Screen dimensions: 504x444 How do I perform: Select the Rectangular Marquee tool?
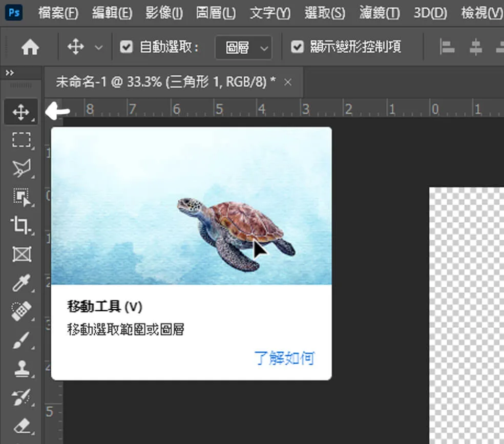click(x=22, y=139)
